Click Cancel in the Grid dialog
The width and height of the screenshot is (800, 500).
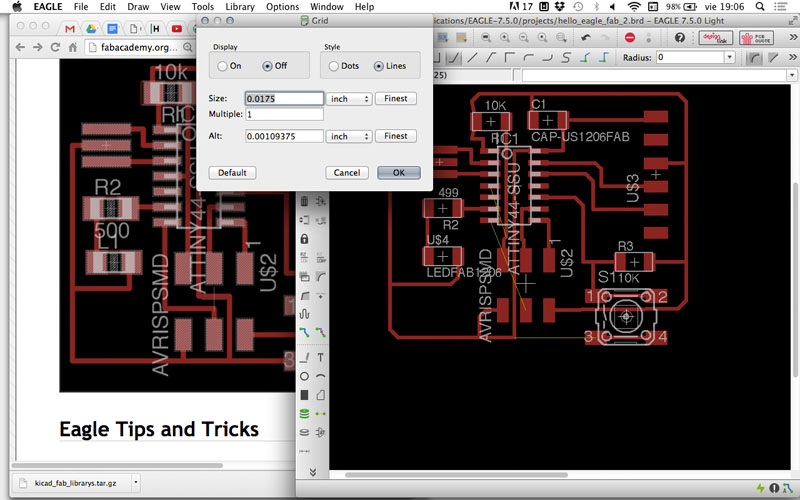coord(347,173)
